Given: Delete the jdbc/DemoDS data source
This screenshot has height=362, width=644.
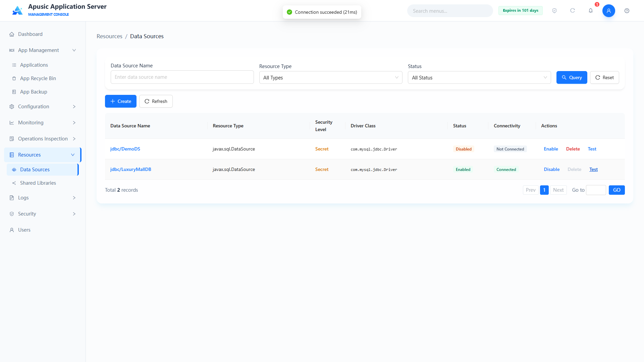Looking at the screenshot, I should (573, 149).
